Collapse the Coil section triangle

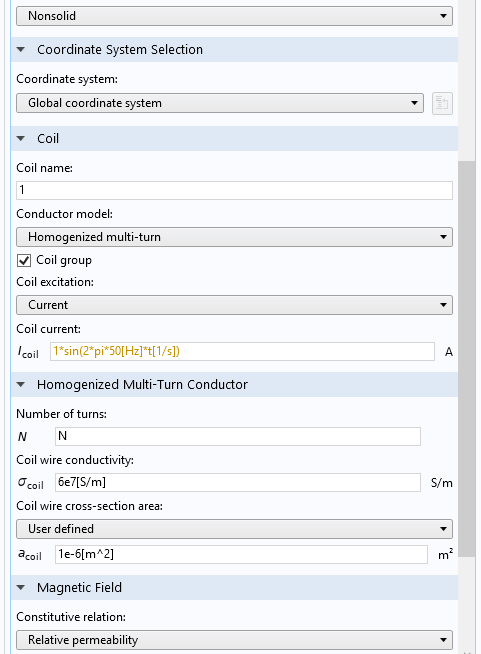click(x=21, y=138)
